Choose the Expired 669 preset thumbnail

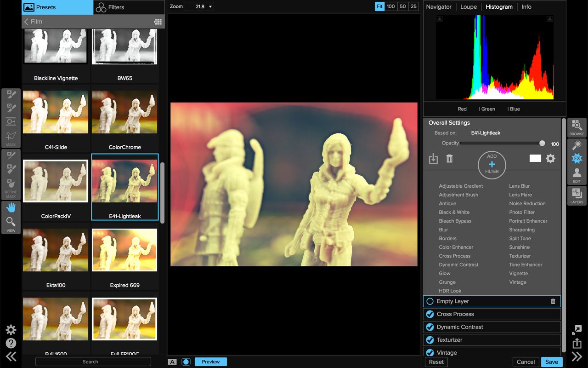click(124, 250)
